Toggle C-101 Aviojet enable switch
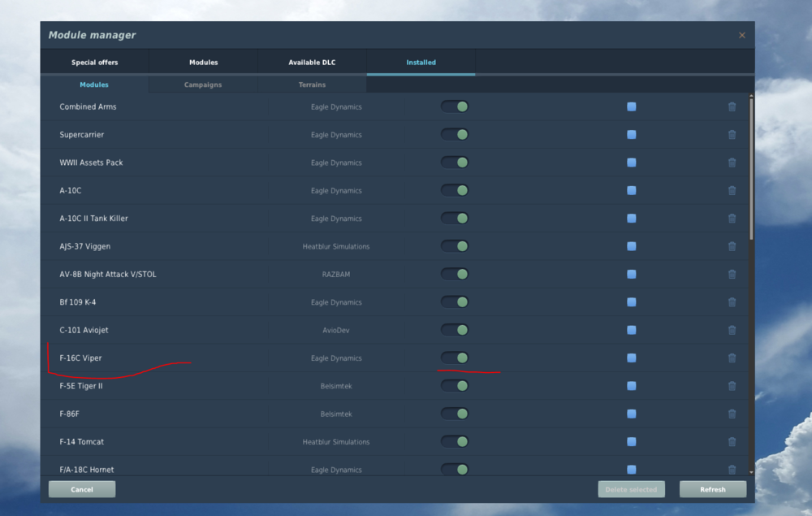Image resolution: width=812 pixels, height=516 pixels. point(455,330)
